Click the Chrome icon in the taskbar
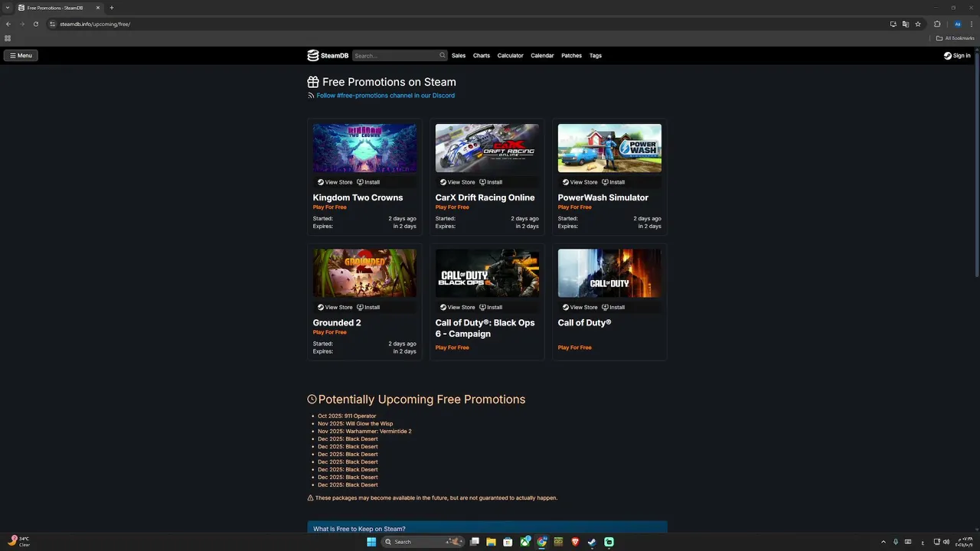980x551 pixels. coord(541,542)
